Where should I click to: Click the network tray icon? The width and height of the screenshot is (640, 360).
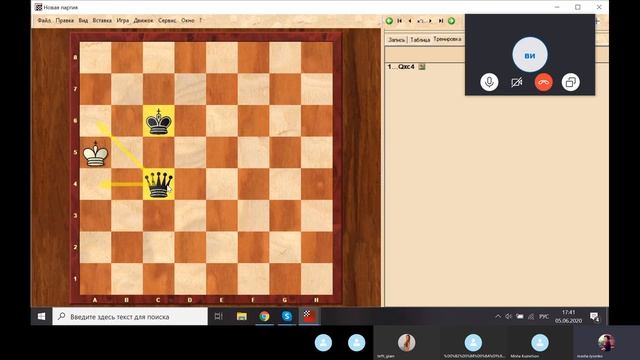pos(531,316)
